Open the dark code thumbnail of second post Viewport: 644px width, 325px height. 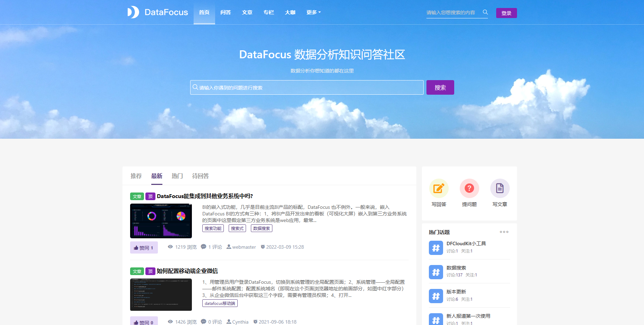tap(161, 294)
